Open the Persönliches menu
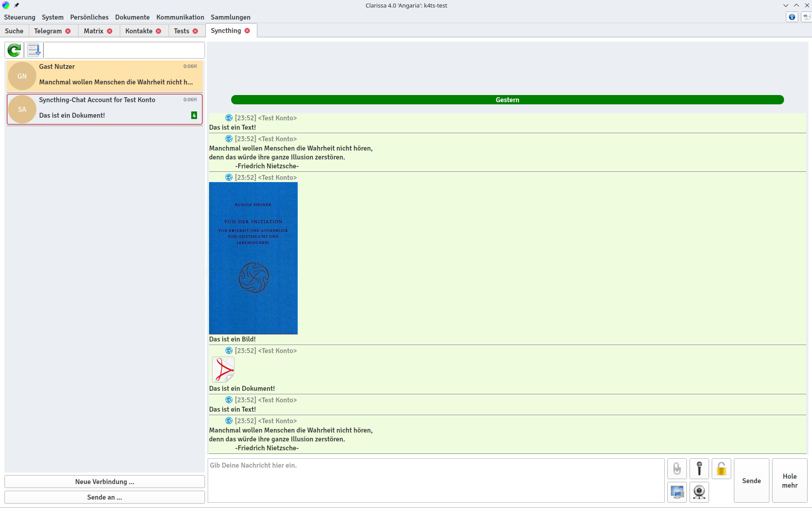The width and height of the screenshot is (812, 508). (89, 17)
